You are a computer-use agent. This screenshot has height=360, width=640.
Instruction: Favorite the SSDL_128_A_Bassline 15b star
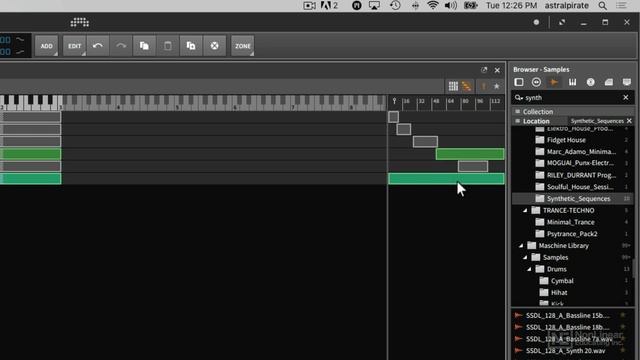coord(623,315)
